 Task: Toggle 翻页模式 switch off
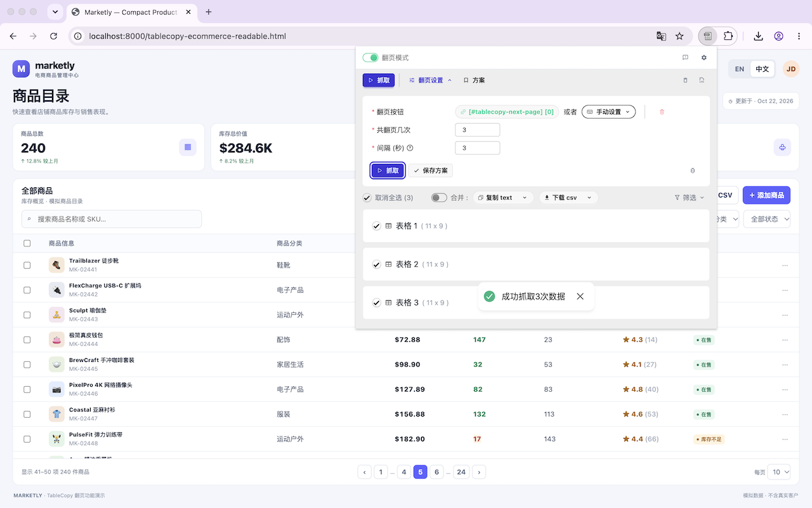coord(370,58)
